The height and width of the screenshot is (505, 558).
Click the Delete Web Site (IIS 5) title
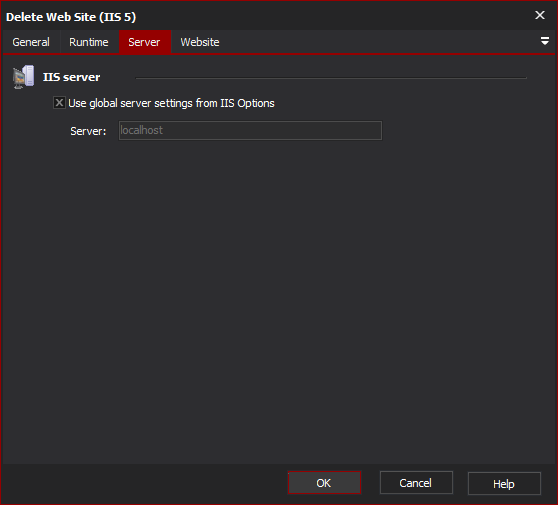coord(71,17)
